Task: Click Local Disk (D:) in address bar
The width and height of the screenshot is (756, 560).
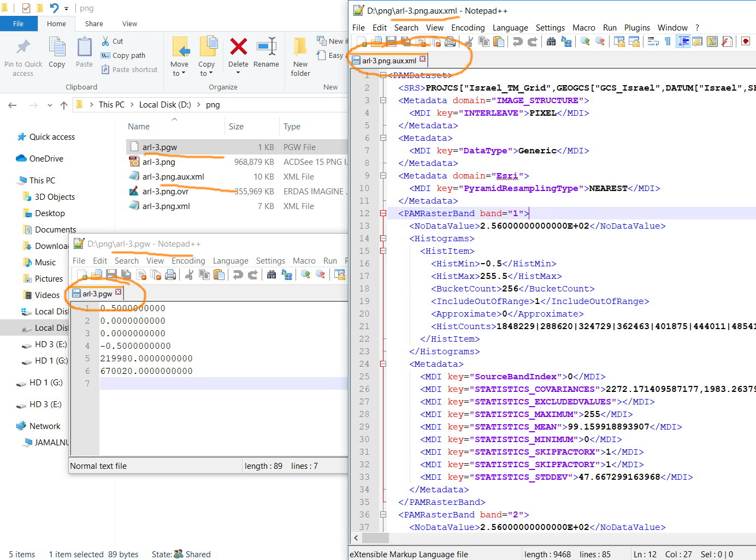Action: (x=165, y=105)
